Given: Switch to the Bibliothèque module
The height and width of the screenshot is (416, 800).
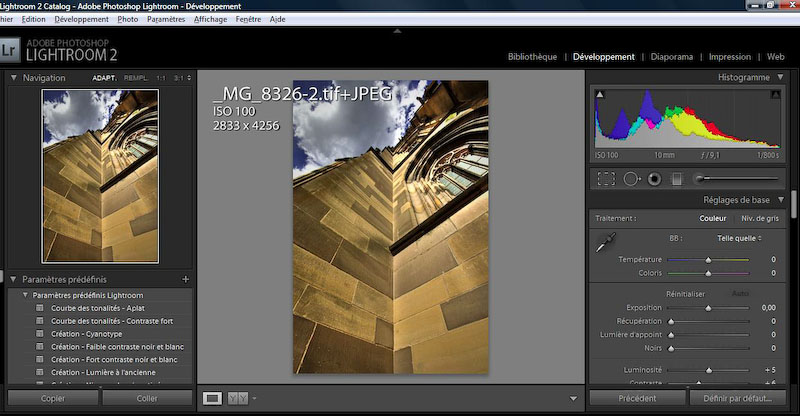Looking at the screenshot, I should pos(532,57).
